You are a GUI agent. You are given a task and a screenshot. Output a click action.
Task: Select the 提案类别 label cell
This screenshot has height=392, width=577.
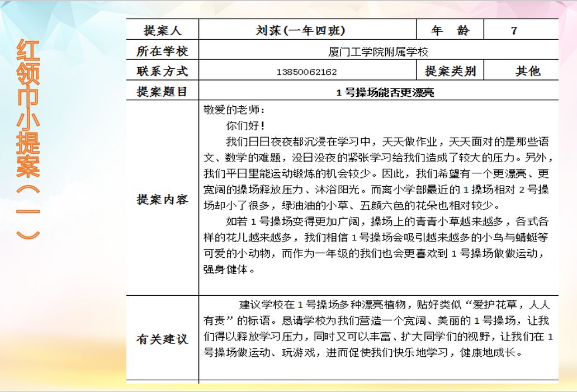450,71
